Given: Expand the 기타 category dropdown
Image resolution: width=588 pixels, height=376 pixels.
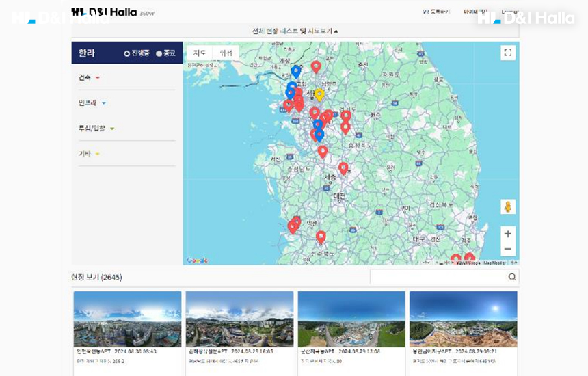Looking at the screenshot, I should click(x=89, y=154).
